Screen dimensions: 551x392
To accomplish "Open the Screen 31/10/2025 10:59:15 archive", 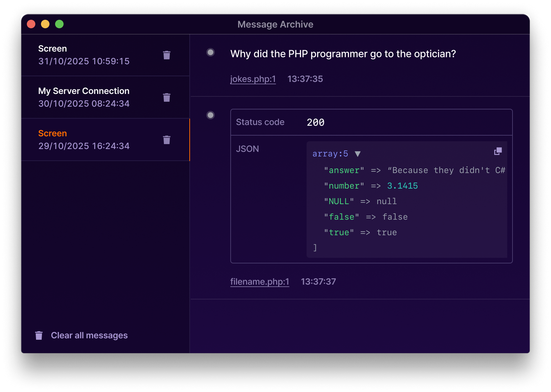I will click(84, 55).
